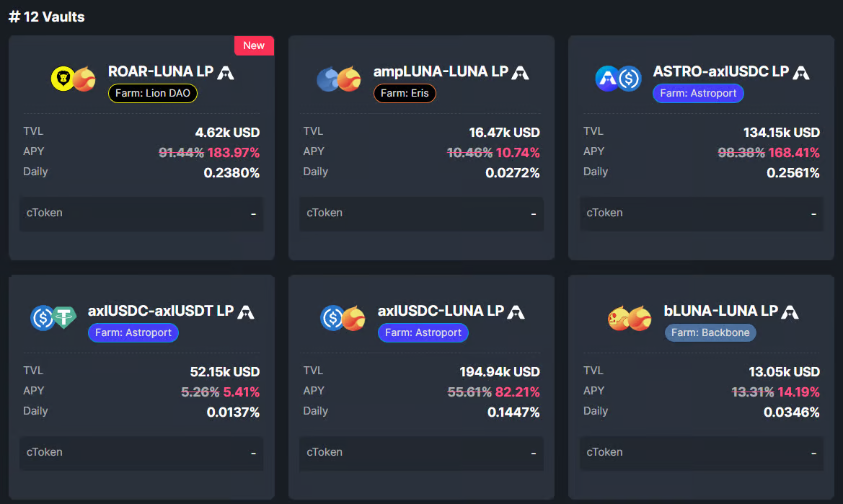The width and height of the screenshot is (843, 504).
Task: Click the New badge on ROAR-LUNA vault
Action: tap(254, 45)
